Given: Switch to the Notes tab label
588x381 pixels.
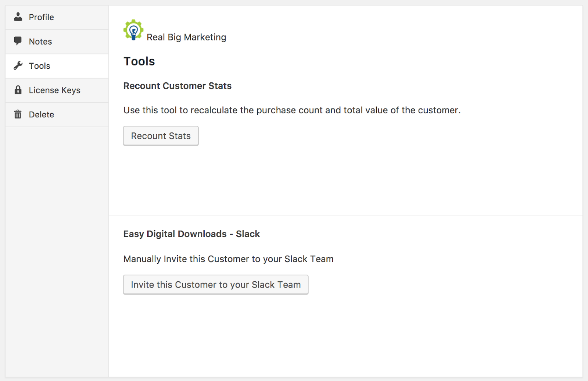Looking at the screenshot, I should coord(40,42).
